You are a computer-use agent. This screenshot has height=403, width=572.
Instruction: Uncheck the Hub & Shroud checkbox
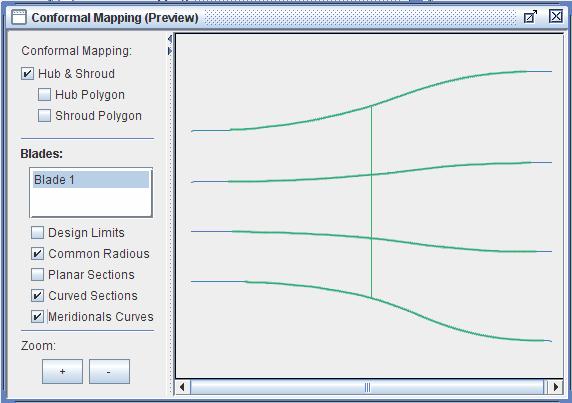[x=27, y=73]
